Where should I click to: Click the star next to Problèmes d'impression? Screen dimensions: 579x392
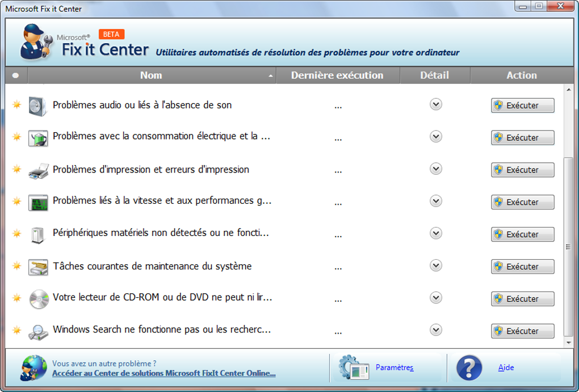pyautogui.click(x=16, y=169)
